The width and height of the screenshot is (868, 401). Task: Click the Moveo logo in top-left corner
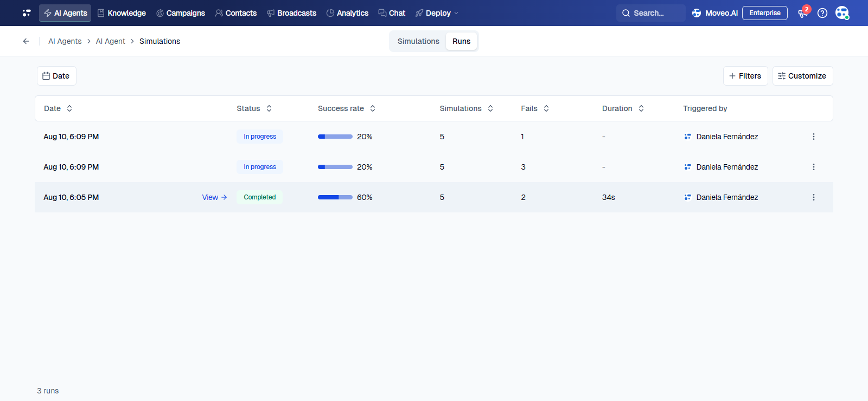[x=26, y=13]
